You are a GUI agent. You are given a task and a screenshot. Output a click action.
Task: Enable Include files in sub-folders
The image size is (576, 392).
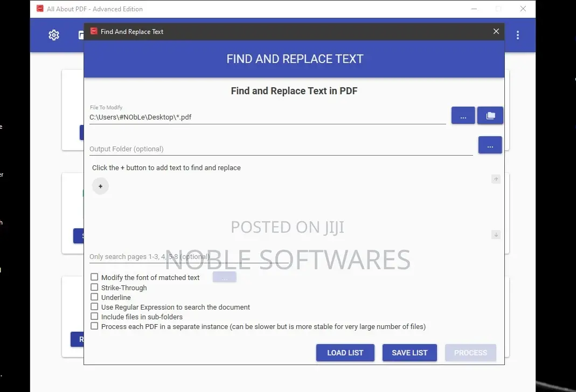click(94, 317)
